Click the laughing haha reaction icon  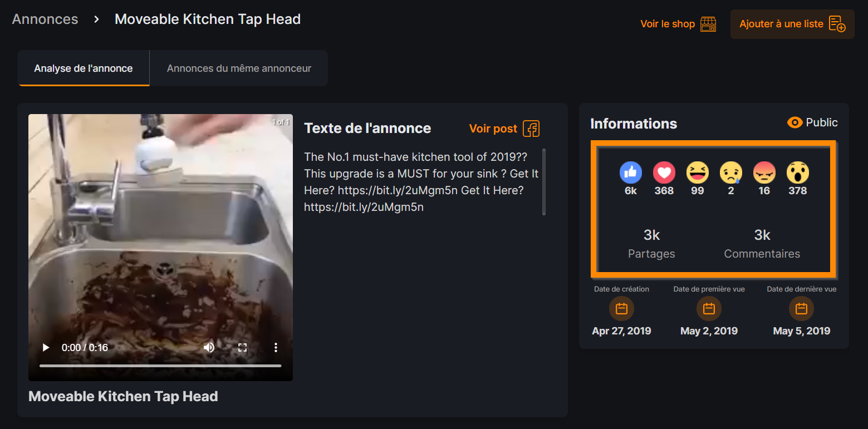698,173
